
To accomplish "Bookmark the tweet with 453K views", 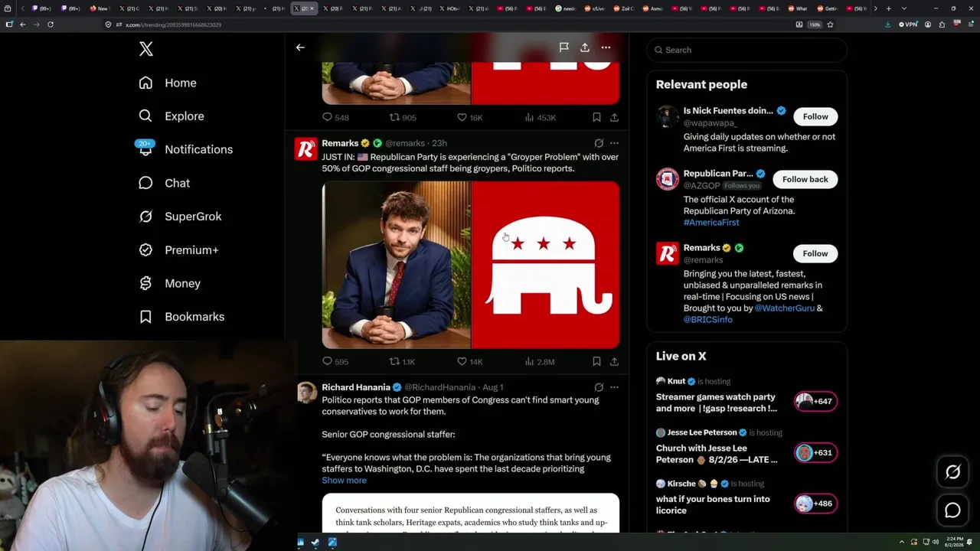I will click(596, 117).
